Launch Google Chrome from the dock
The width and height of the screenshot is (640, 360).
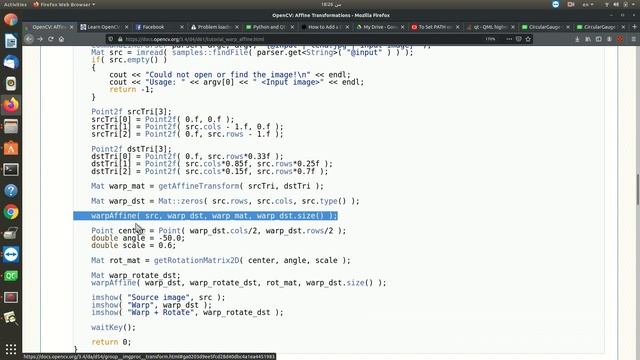pos(11,212)
